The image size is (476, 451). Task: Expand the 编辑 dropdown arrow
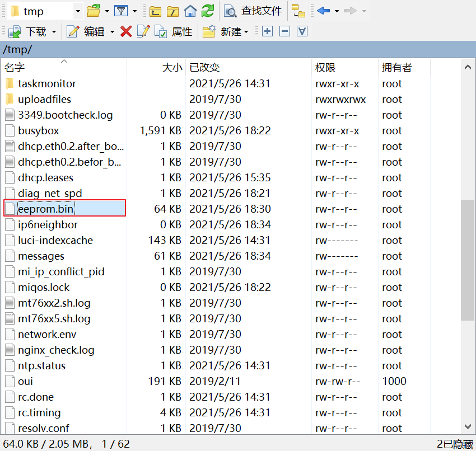[112, 31]
